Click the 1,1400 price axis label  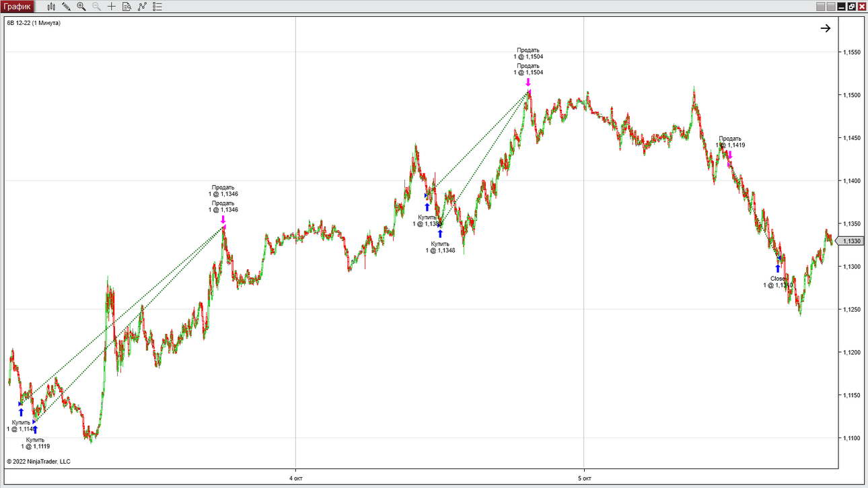pos(852,181)
